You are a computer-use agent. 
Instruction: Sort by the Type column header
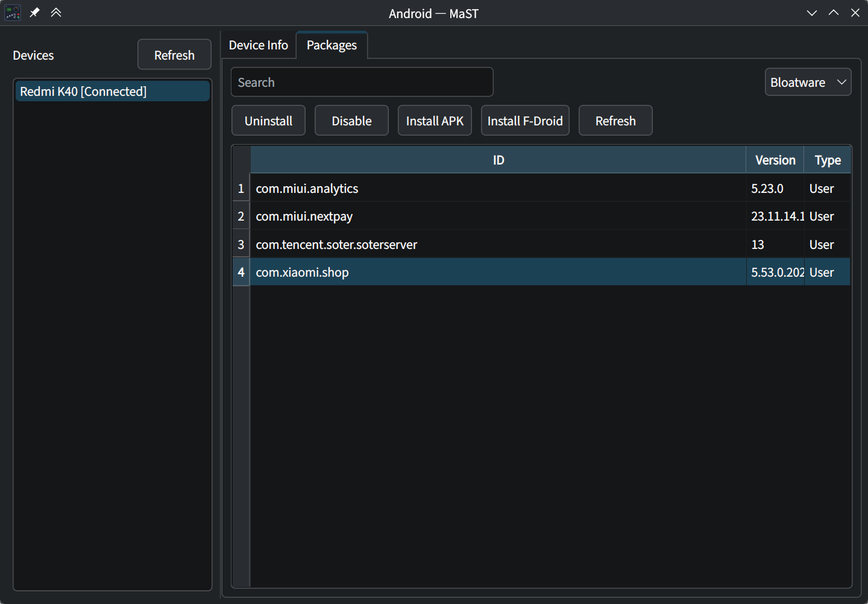[x=828, y=160]
